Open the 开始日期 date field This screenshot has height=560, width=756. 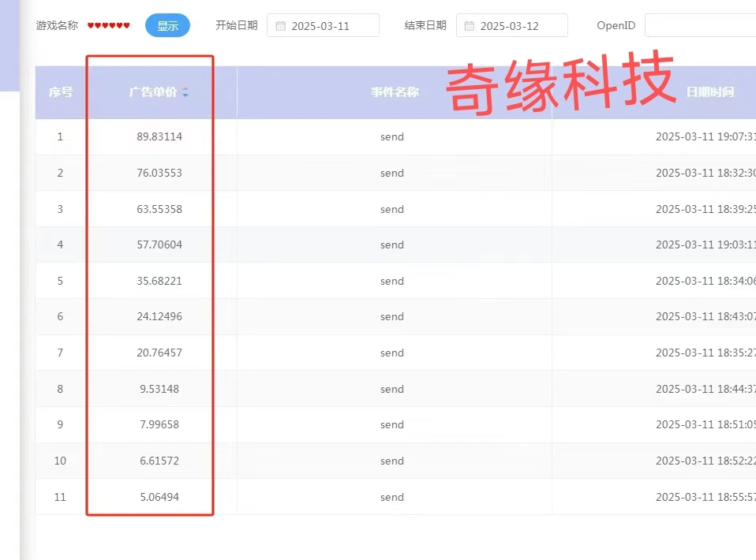(323, 25)
